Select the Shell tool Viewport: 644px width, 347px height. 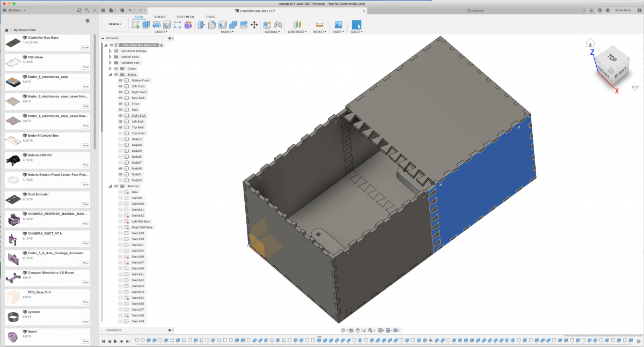point(223,25)
